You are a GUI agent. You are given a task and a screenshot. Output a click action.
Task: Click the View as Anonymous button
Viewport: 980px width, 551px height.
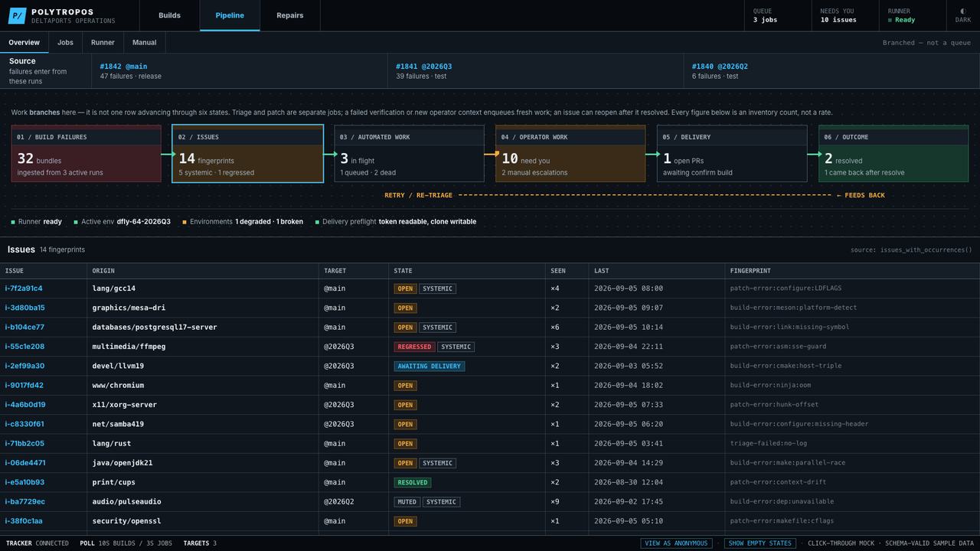[676, 543]
